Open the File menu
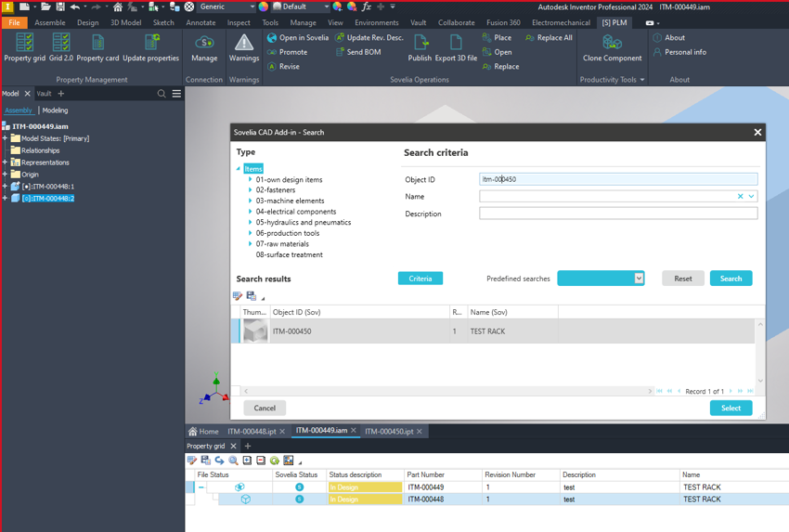The image size is (789, 532). (14, 22)
